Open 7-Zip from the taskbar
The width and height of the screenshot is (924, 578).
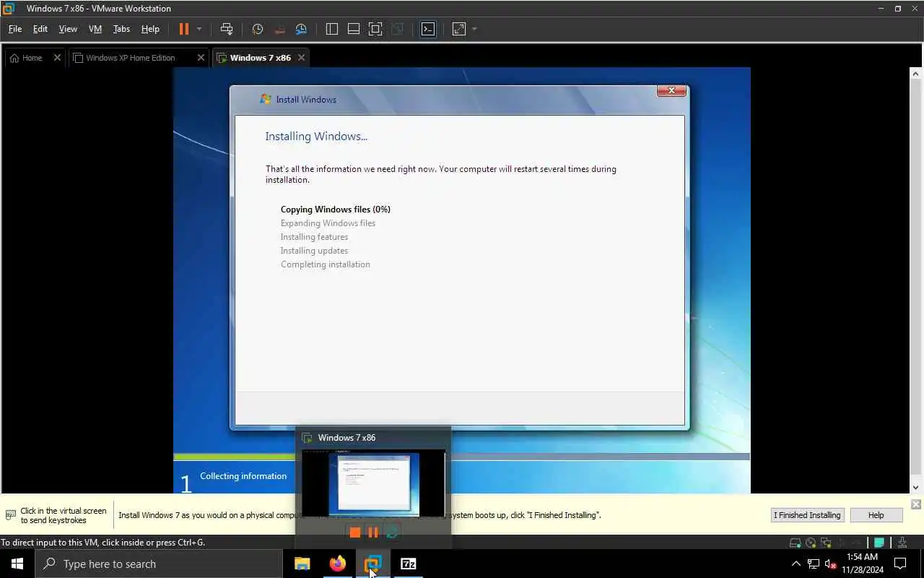coord(409,564)
